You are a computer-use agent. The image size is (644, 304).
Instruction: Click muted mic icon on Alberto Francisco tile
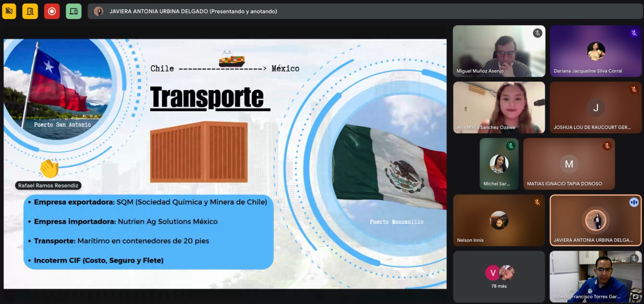tap(634, 259)
